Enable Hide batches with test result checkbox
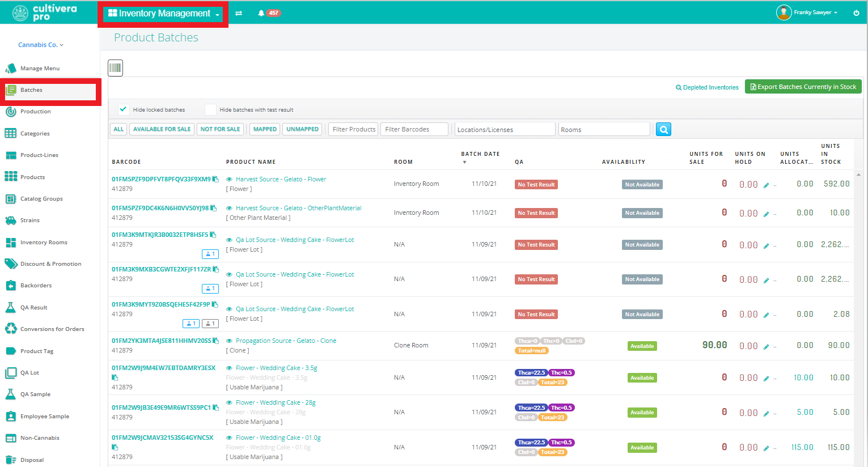Image resolution: width=868 pixels, height=467 pixels. [210, 109]
